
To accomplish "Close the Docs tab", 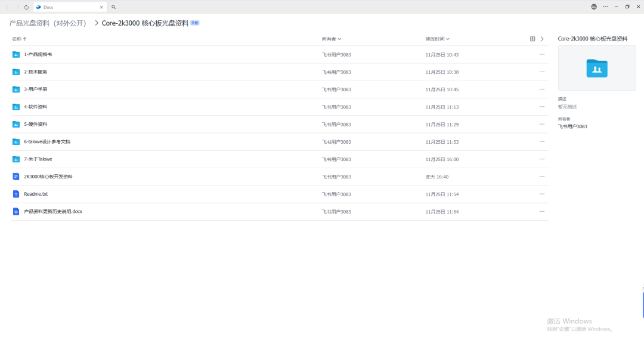I will point(101,7).
